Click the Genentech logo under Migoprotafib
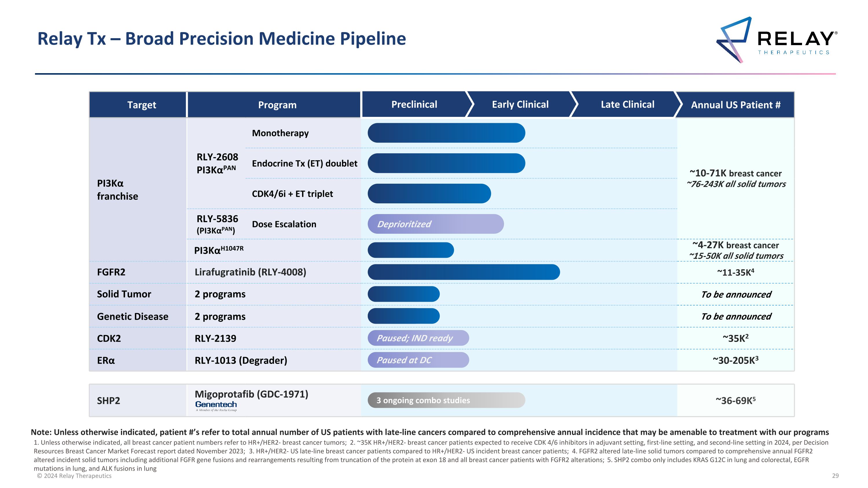Screen dimensions: 868x488 [x=216, y=405]
